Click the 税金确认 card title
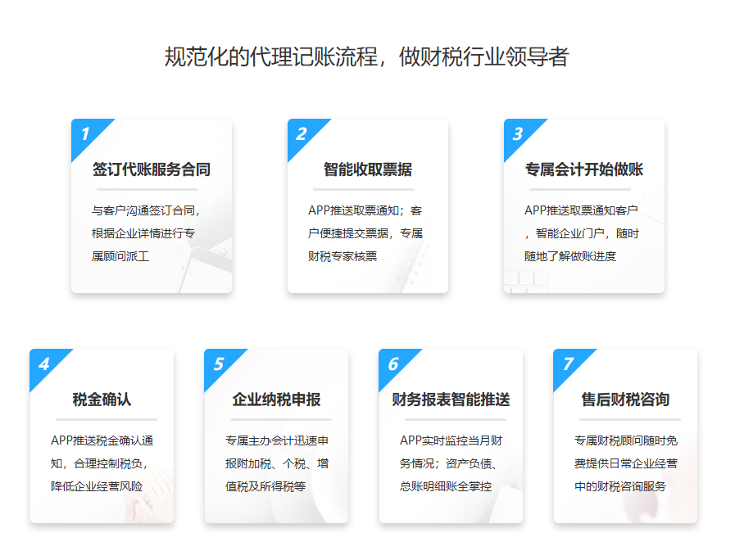Screen dimensions: 735x560 [x=102, y=400]
